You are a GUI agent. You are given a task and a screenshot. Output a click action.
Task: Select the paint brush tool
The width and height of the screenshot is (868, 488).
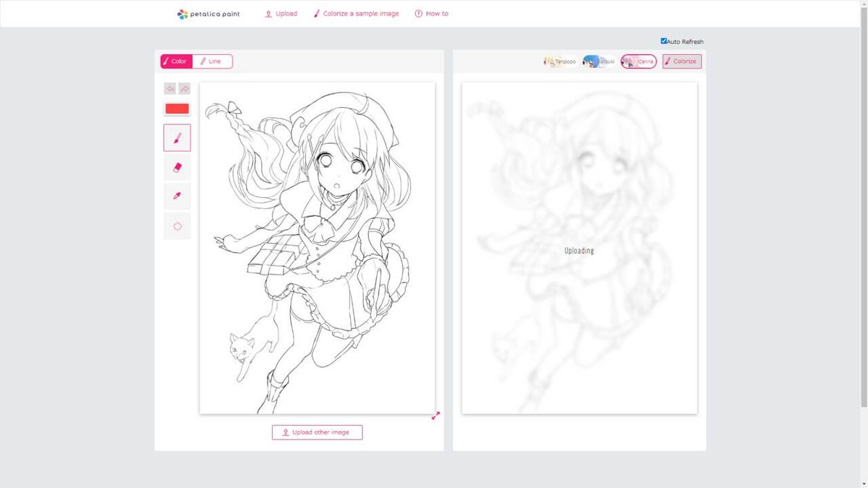[177, 137]
